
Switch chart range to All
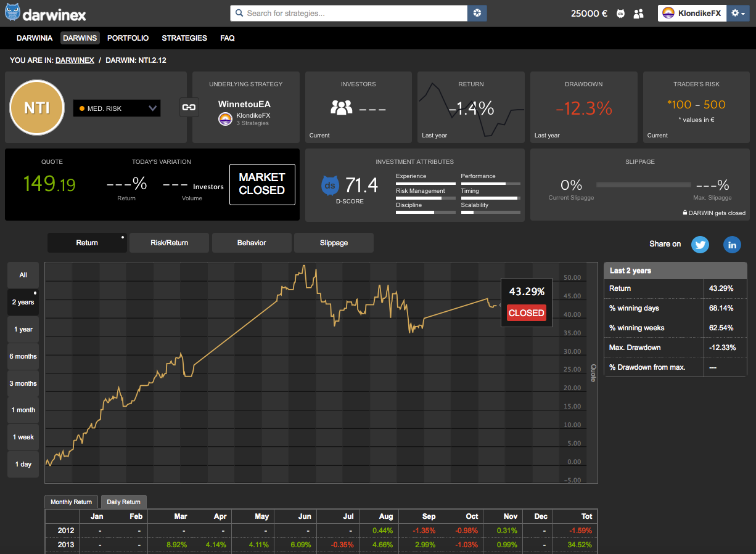coord(23,275)
